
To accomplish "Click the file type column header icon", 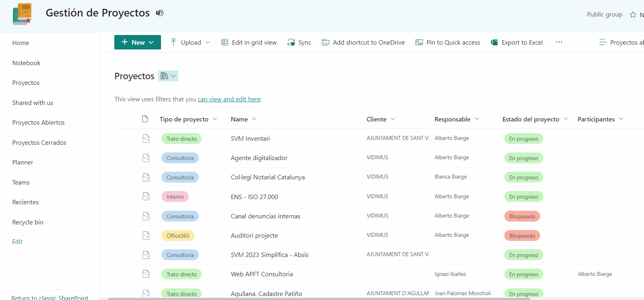I will [145, 119].
